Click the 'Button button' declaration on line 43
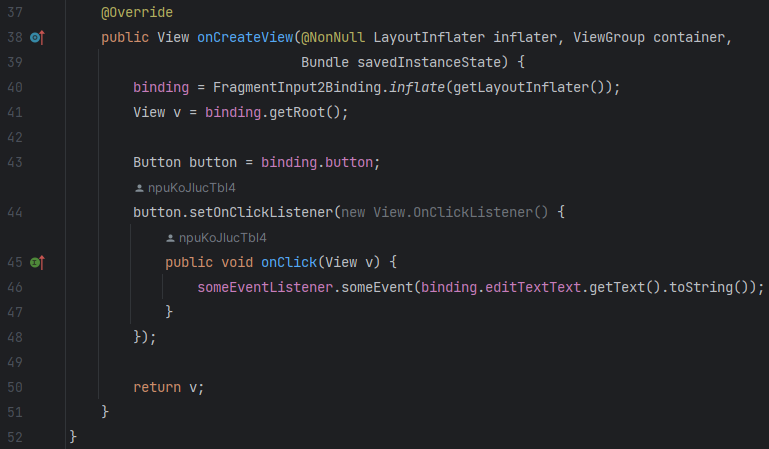The height and width of the screenshot is (449, 769). pos(185,162)
